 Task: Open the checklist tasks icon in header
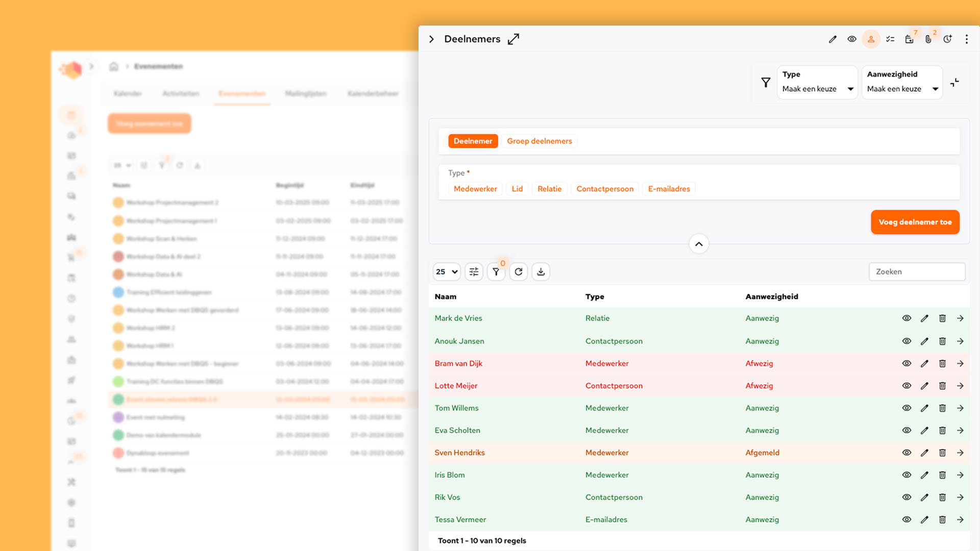click(x=890, y=39)
